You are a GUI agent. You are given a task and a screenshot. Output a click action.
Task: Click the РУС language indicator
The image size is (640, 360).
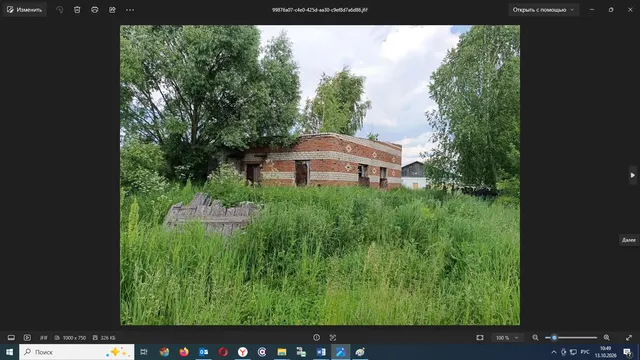pos(585,352)
